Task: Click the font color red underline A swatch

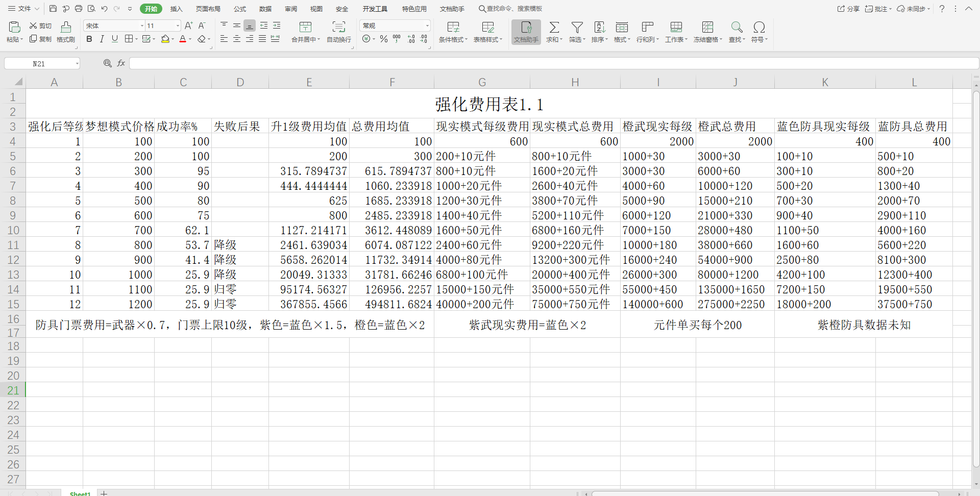Action: coord(183,39)
